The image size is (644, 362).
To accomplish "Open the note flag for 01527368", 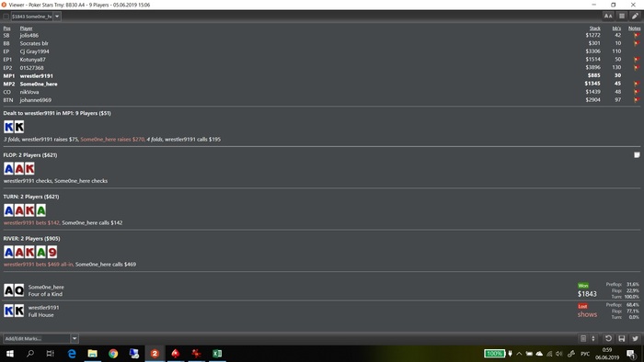I will click(x=637, y=67).
